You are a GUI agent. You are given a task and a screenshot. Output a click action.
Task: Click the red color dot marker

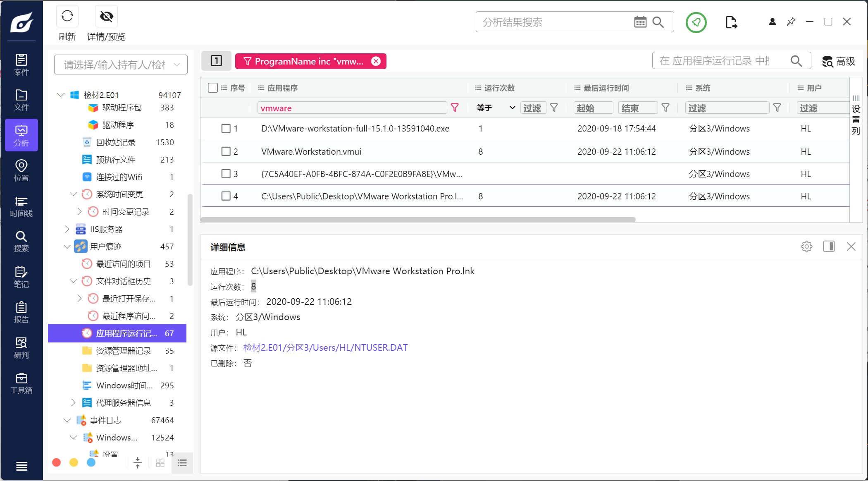[57, 462]
